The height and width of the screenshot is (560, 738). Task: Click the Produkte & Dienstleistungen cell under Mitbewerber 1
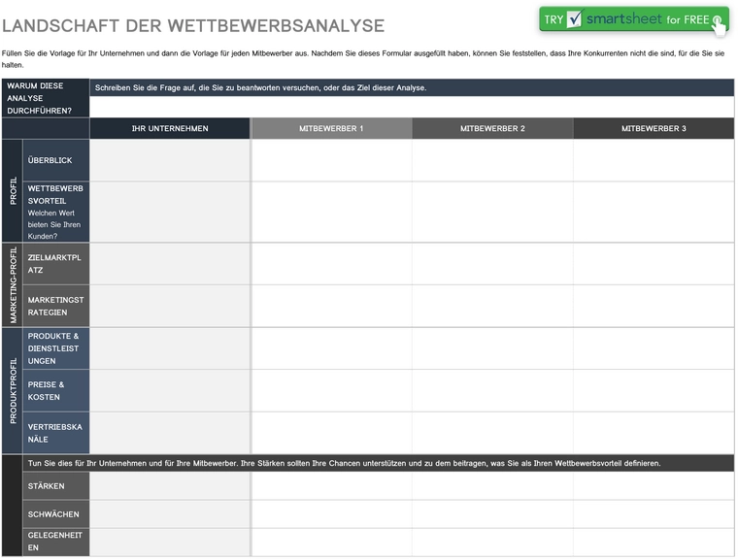point(331,348)
